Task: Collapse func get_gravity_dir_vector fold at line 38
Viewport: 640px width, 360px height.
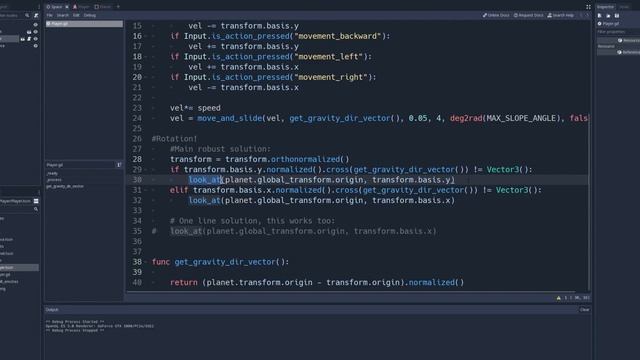Action: (146, 262)
